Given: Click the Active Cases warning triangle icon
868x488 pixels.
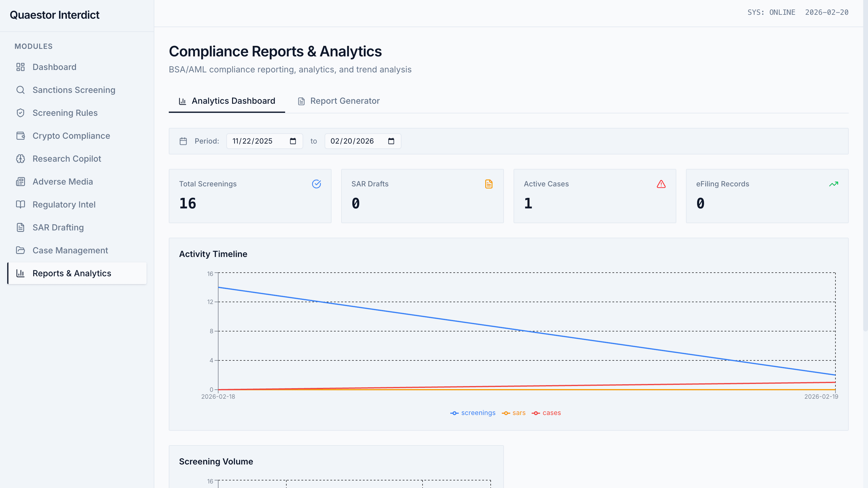Looking at the screenshot, I should click(x=661, y=184).
